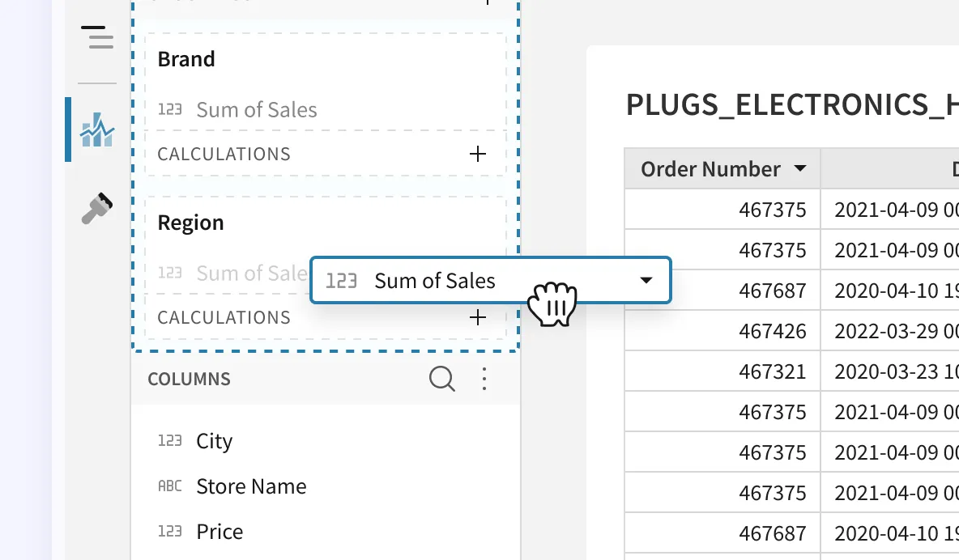This screenshot has height=560, width=959.
Task: Select the Store Name column in the list
Action: click(x=251, y=486)
